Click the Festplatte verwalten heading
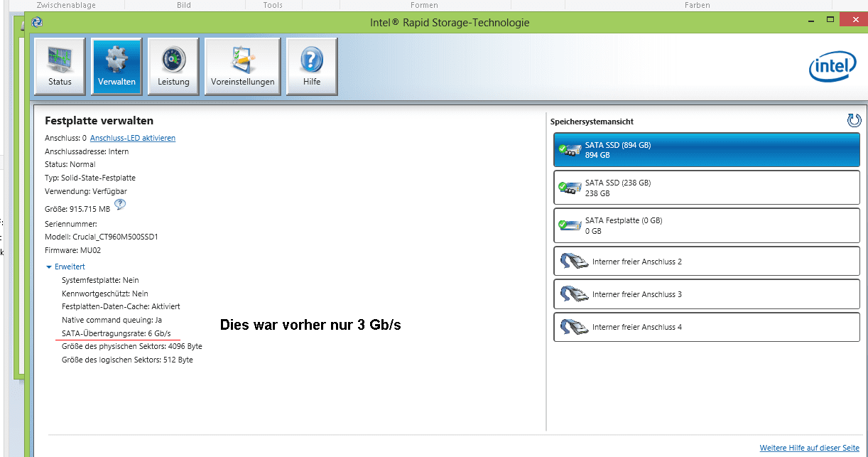868x457 pixels. 99,121
